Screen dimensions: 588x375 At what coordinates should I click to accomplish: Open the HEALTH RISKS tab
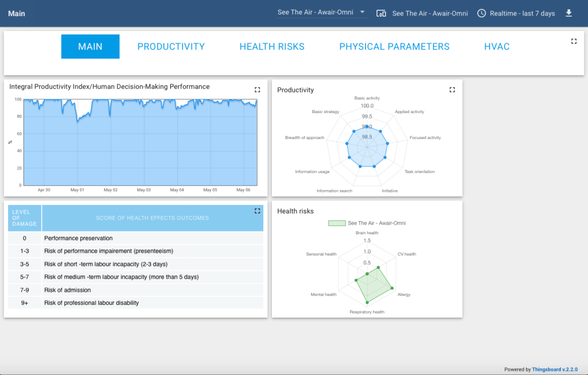[x=272, y=47]
